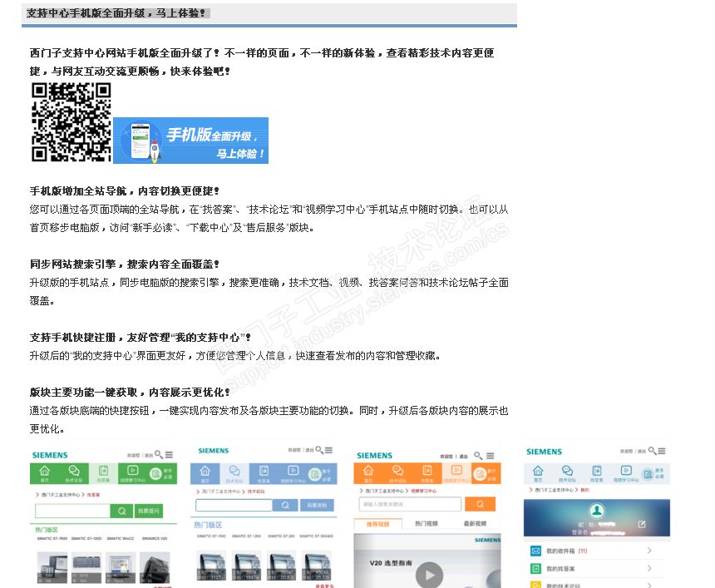Viewport: 715px width, 588px height.
Task: Select the 最新视频 tab
Action: coord(476,523)
